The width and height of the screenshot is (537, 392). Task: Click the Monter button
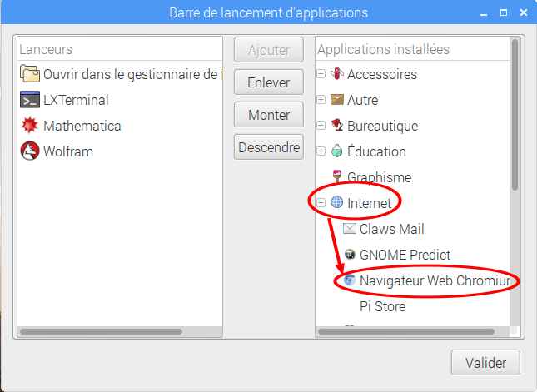point(269,115)
